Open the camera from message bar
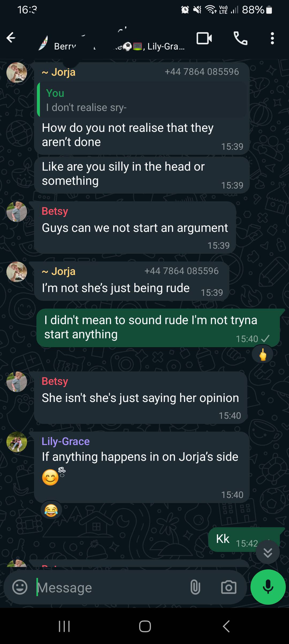The height and width of the screenshot is (644, 289). point(229,587)
